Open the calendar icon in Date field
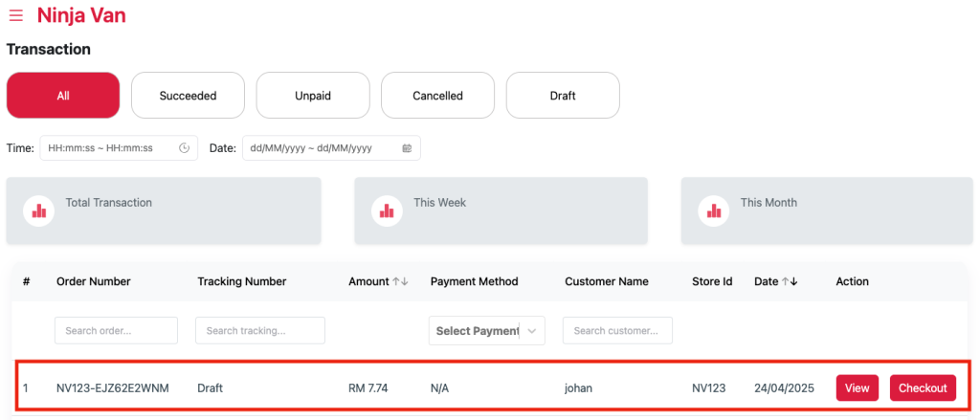 coord(407,148)
